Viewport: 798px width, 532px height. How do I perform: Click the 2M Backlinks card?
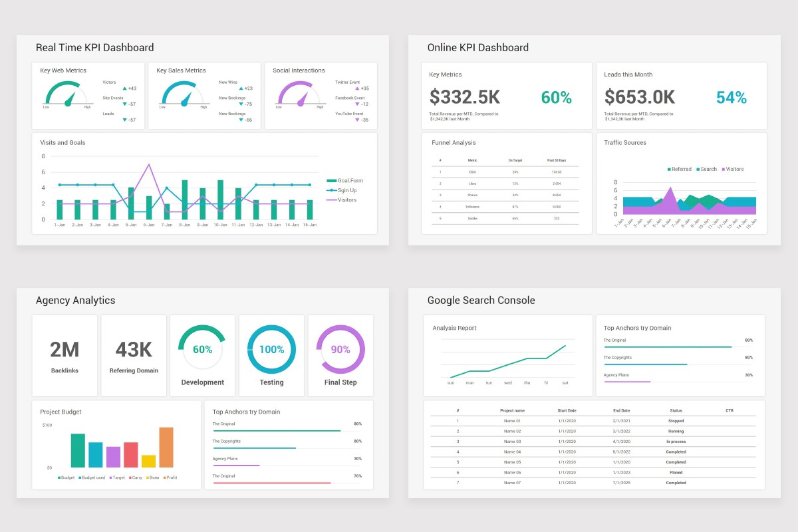(x=65, y=356)
